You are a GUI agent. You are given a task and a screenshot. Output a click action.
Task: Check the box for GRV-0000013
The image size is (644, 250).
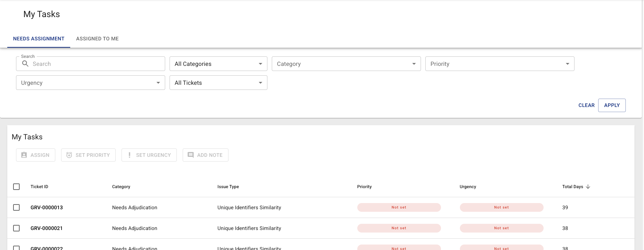click(x=16, y=207)
